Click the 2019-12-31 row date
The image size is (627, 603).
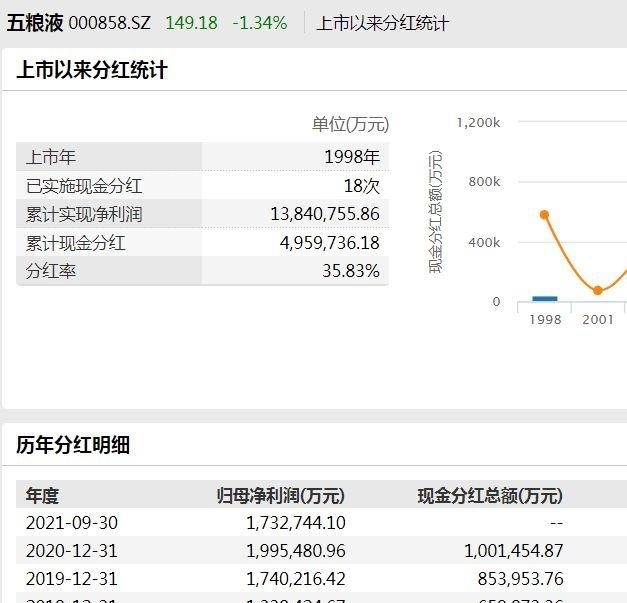[72, 579]
